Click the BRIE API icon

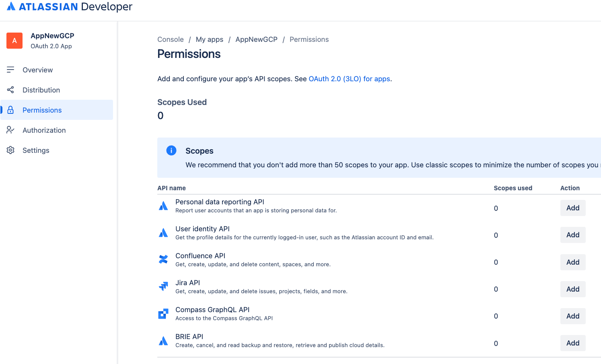pyautogui.click(x=163, y=340)
